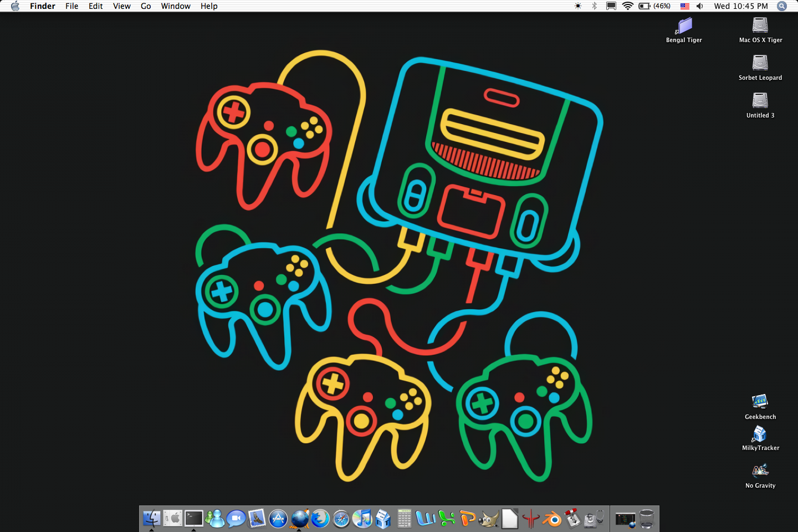Open the globe browser Dock icon
798x532 pixels.
click(299, 519)
